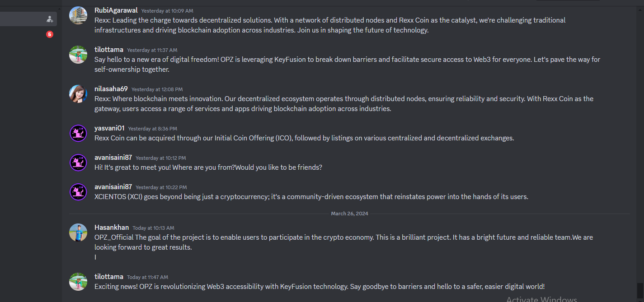Select the highlighted channel row in sidebar
Viewport: 644px width, 302px height.
tap(28, 19)
